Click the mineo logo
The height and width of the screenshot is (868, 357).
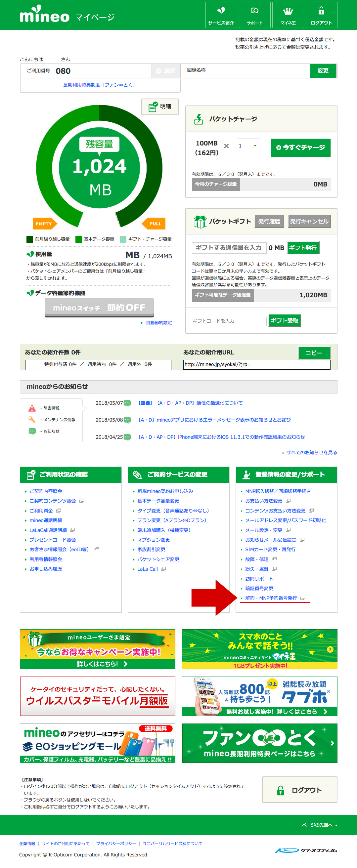tap(44, 15)
